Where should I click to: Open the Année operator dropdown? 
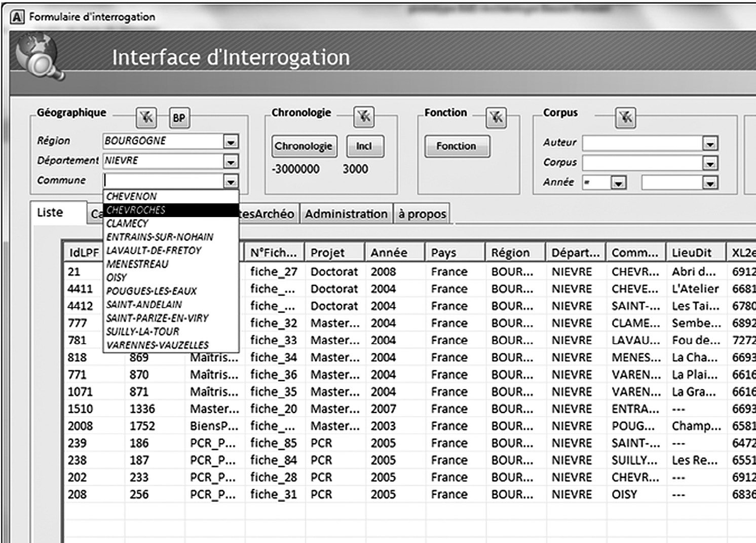(x=618, y=183)
